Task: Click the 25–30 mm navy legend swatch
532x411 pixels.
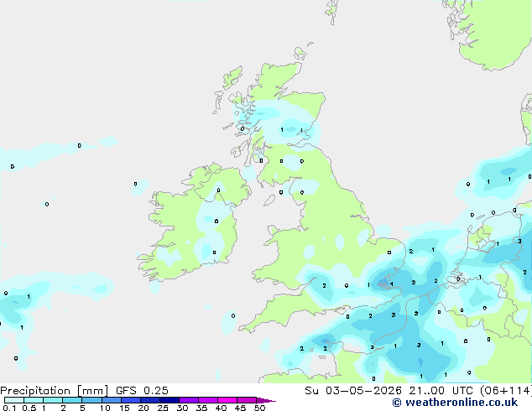Action: click(170, 400)
